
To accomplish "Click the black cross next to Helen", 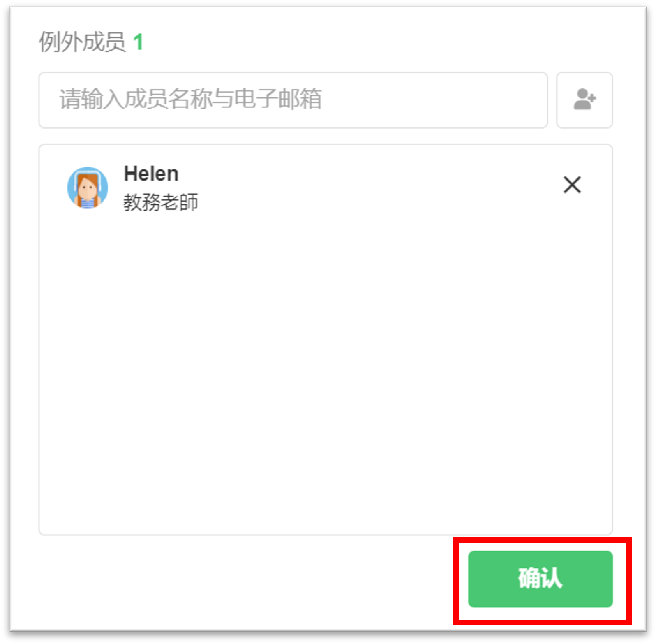I will point(572,185).
